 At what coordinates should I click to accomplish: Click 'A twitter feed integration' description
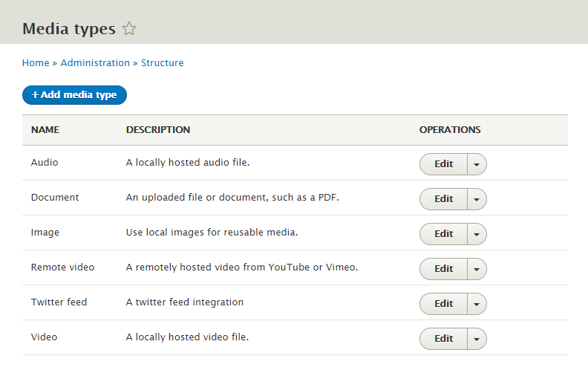[x=185, y=302]
